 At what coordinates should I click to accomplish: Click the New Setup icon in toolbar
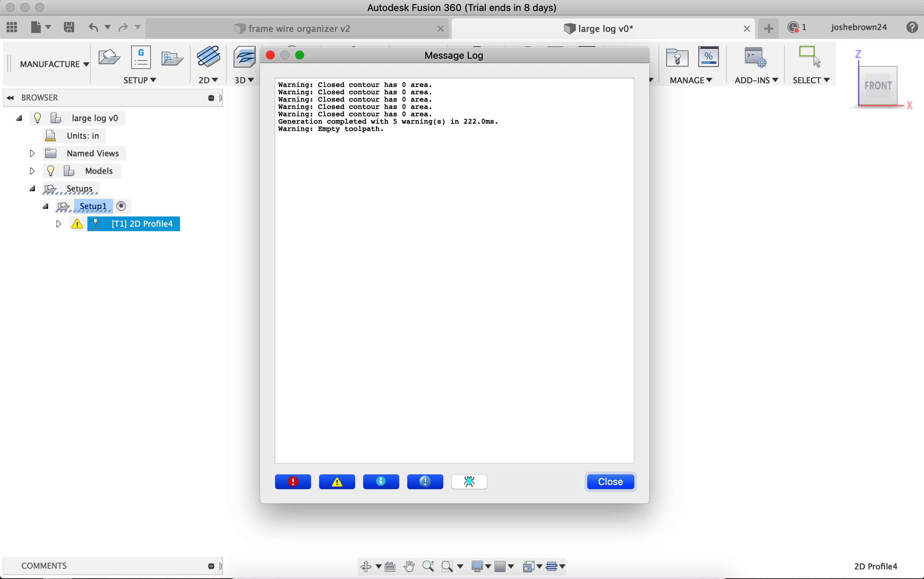coord(109,58)
